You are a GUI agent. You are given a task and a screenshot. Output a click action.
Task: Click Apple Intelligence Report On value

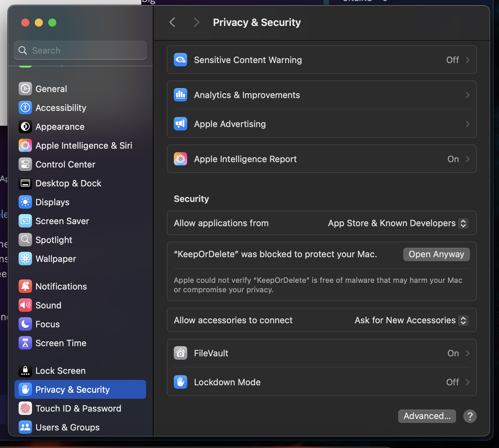pos(453,159)
